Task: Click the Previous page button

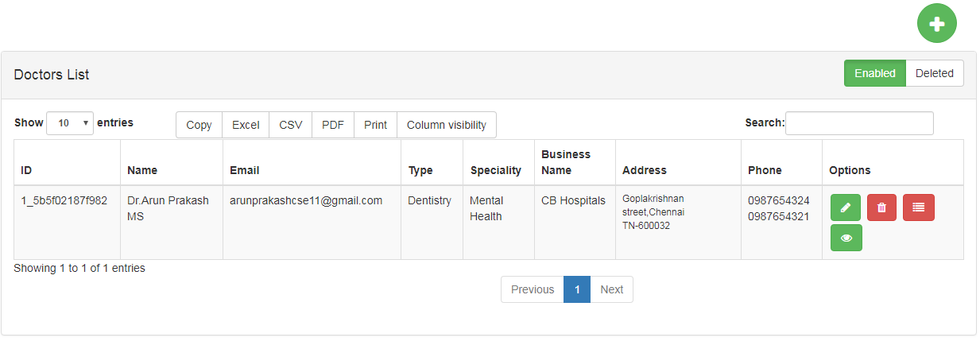Action: click(x=532, y=289)
